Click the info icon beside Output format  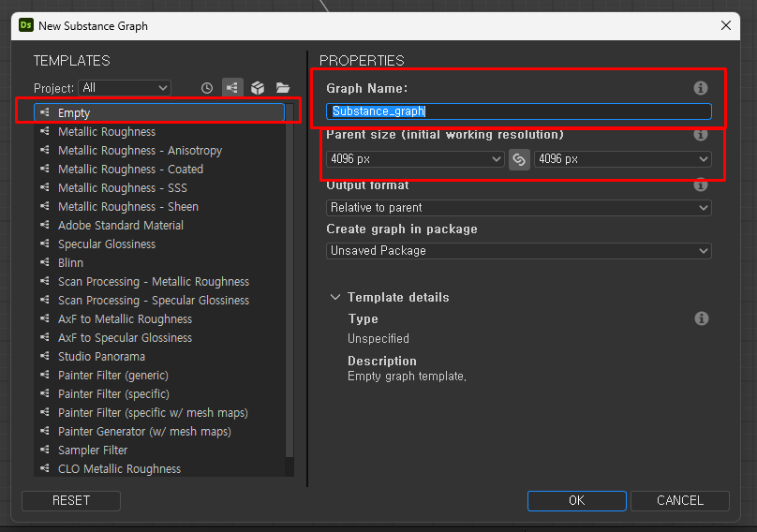701,185
